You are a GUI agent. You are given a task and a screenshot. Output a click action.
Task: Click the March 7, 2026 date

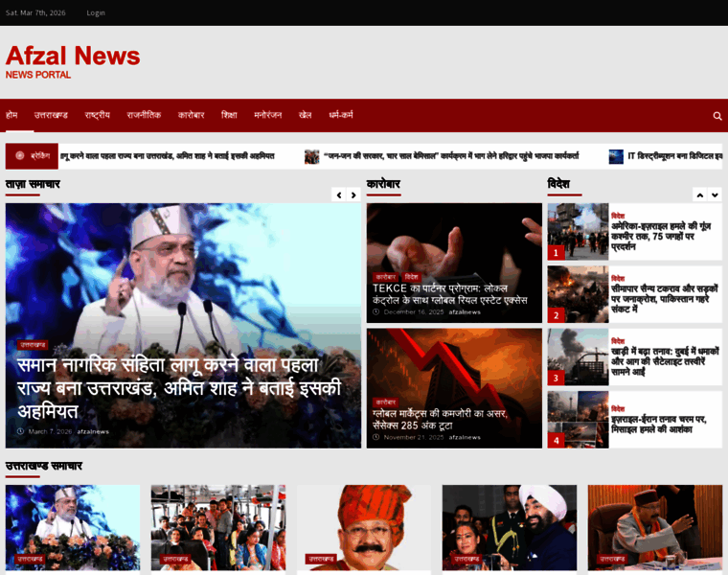click(50, 431)
